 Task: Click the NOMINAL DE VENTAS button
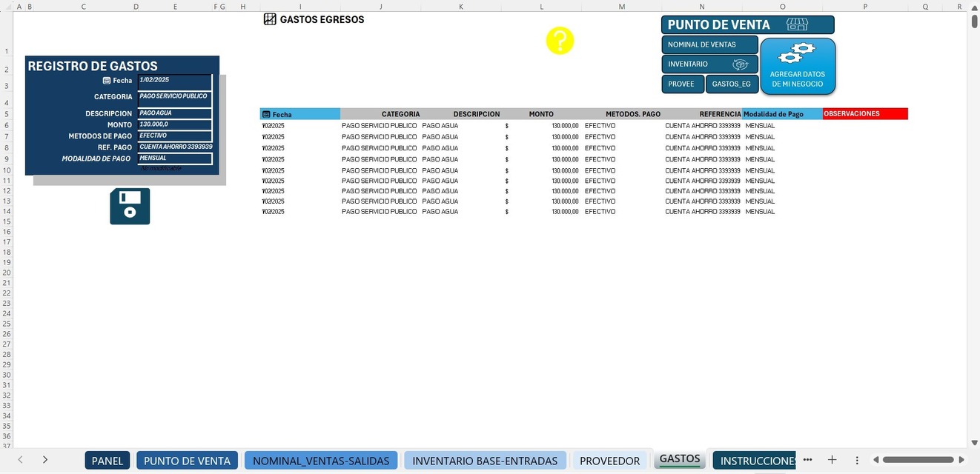coord(709,44)
